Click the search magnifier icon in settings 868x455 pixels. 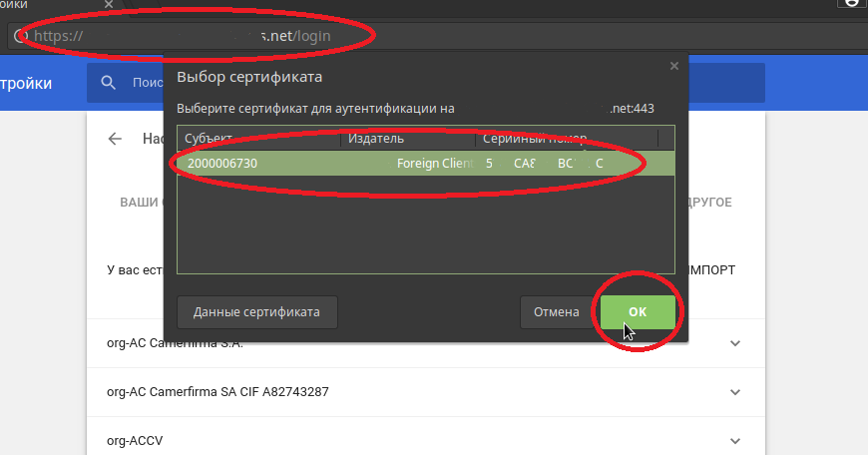pos(108,83)
